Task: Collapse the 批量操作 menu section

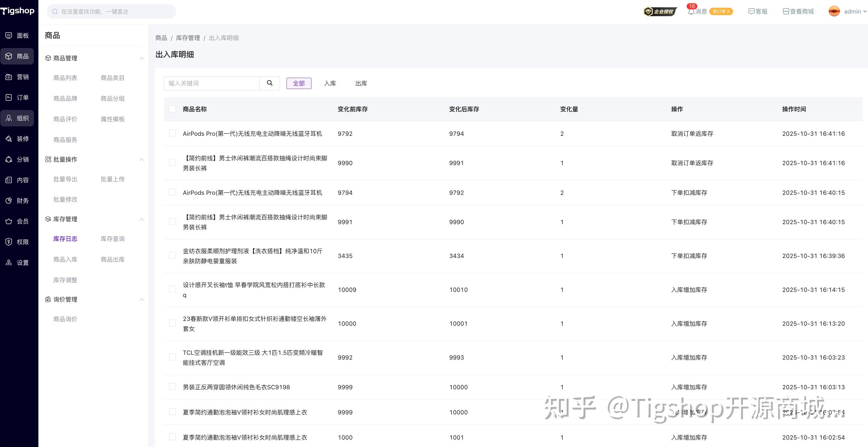Action: click(x=142, y=160)
